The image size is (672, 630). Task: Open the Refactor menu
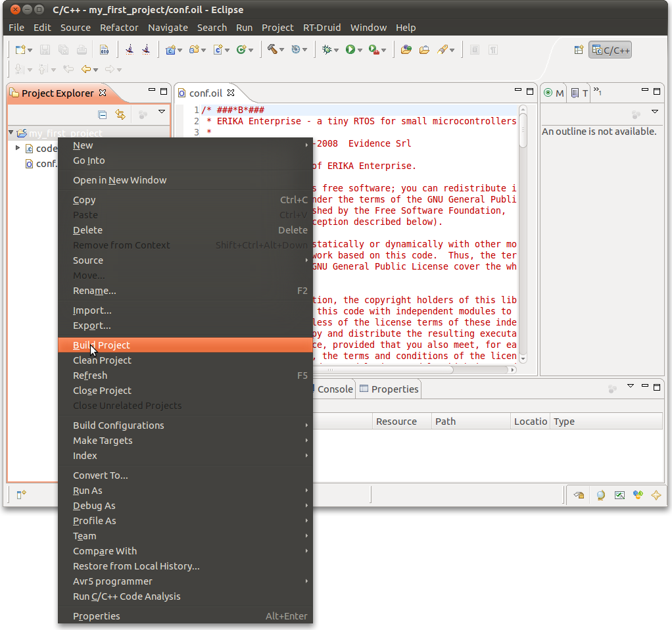click(119, 28)
